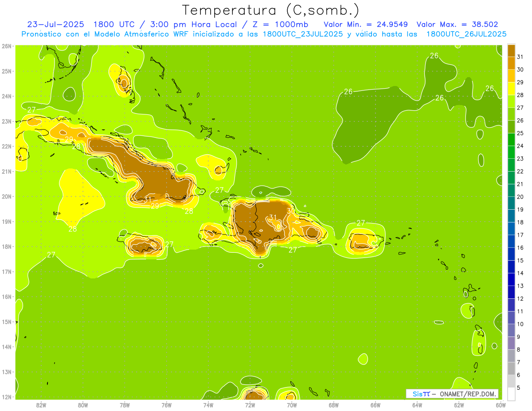Select the 16N latitude label

point(7,297)
